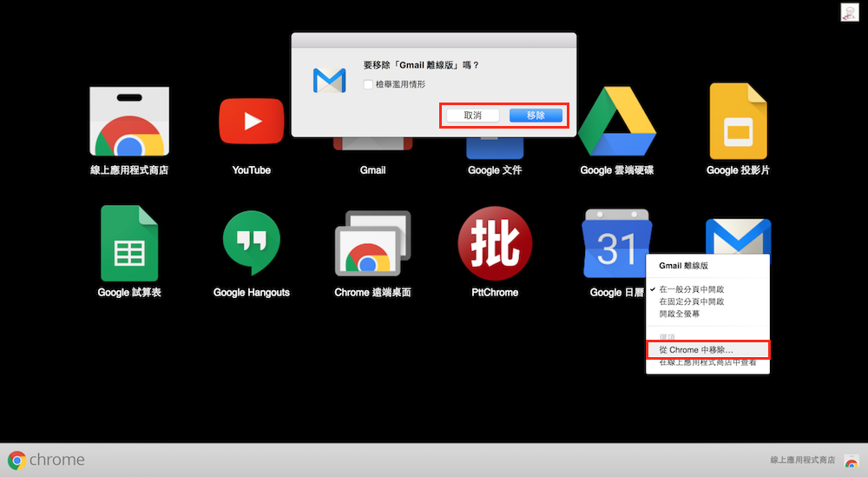Open the 線上應用程式商店 Web Store app icon

pos(129,122)
